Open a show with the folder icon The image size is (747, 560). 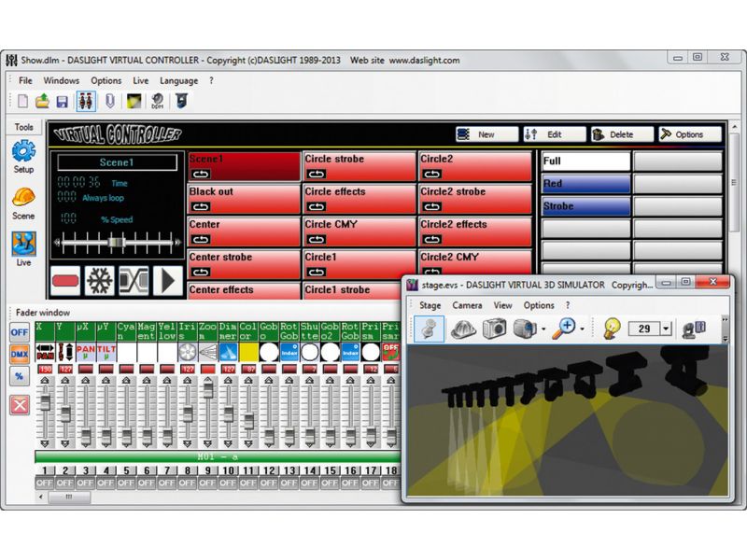42,101
